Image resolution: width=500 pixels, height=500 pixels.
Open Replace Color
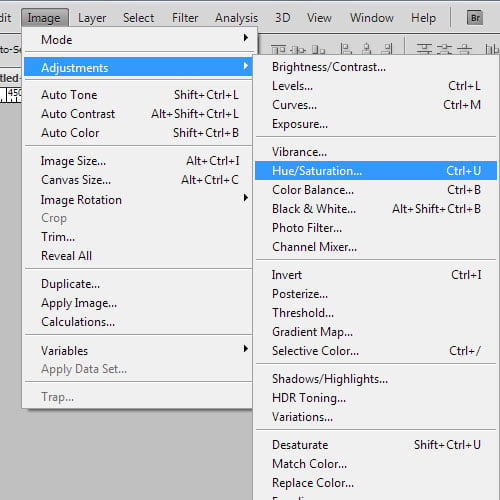point(376,483)
